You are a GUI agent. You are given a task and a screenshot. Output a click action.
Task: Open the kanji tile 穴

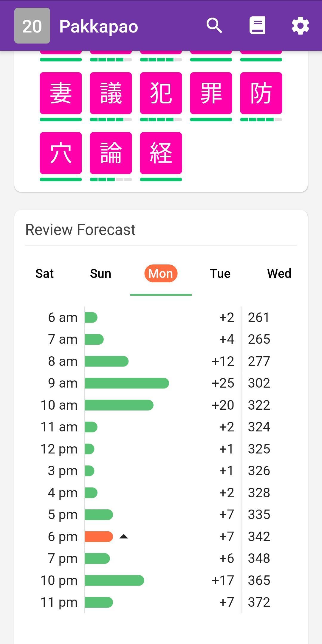61,153
